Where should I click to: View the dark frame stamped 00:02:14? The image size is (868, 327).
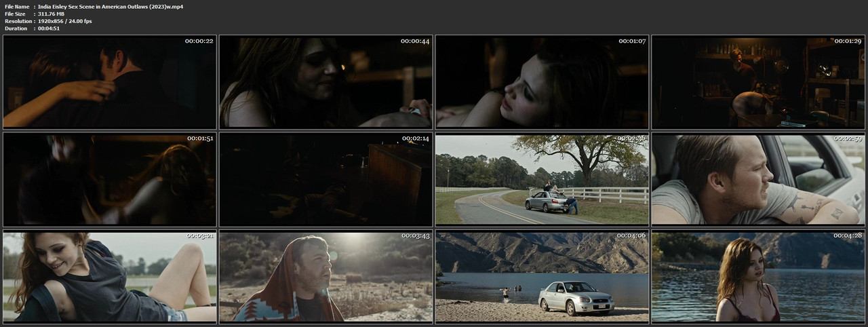[325, 179]
